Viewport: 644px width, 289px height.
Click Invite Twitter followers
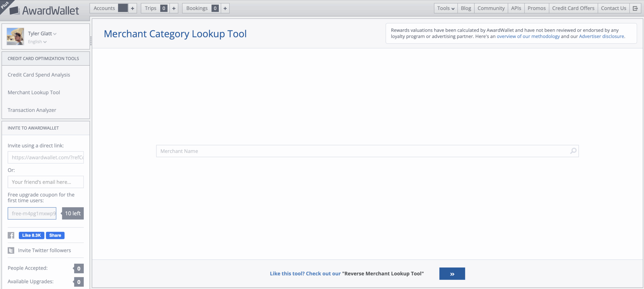[x=44, y=250]
